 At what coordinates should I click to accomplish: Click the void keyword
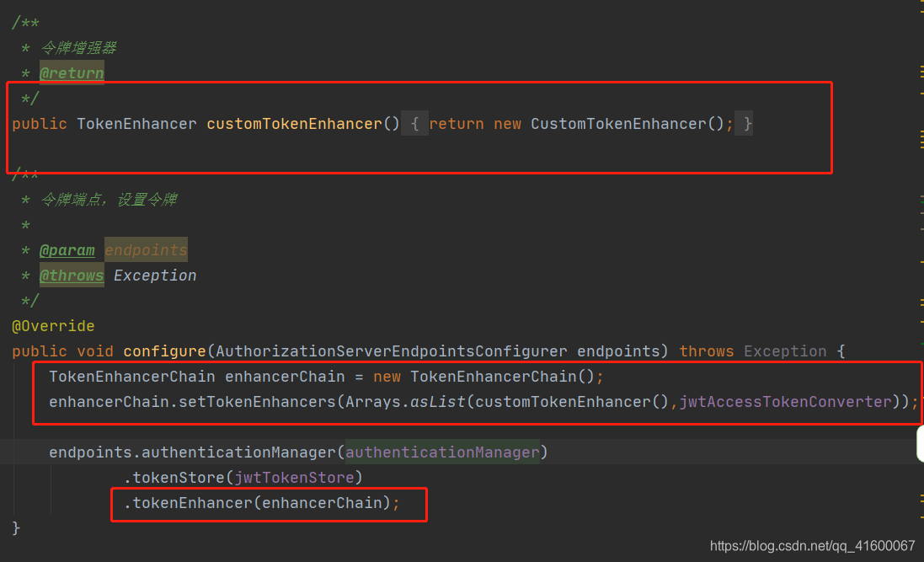tap(95, 351)
